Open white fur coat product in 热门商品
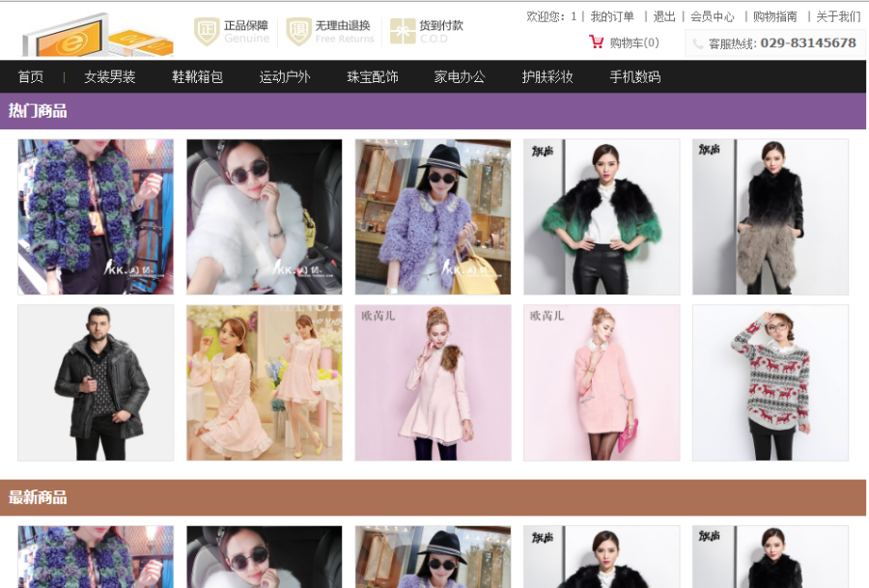This screenshot has height=588, width=869. [x=265, y=216]
